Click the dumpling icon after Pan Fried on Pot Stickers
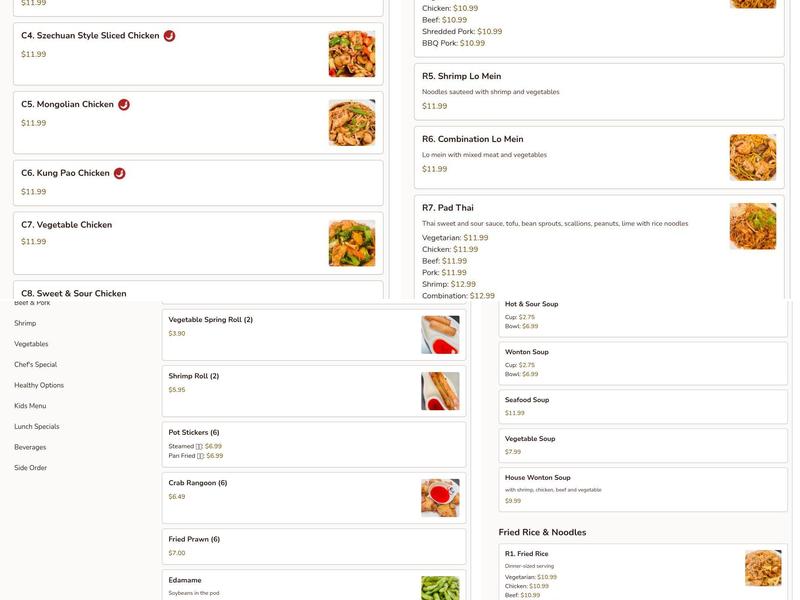The height and width of the screenshot is (600, 800). click(200, 454)
